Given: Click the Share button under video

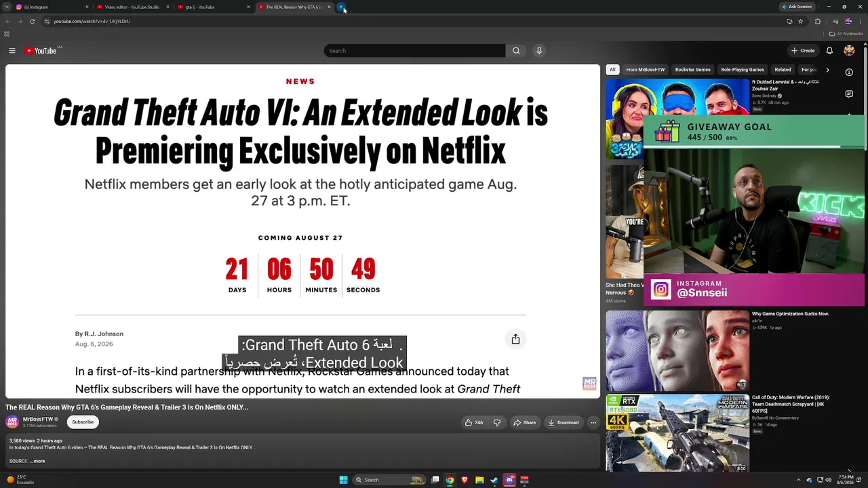Looking at the screenshot, I should 525,423.
